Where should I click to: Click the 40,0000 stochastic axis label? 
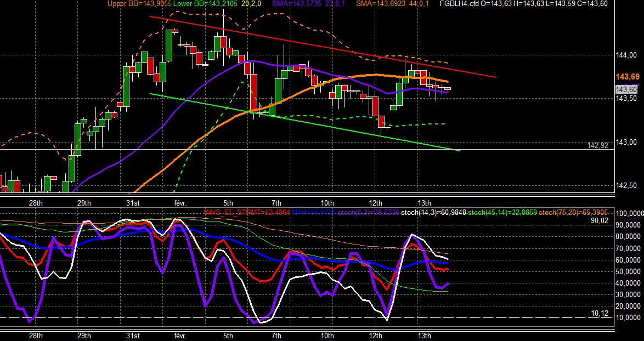[629, 283]
